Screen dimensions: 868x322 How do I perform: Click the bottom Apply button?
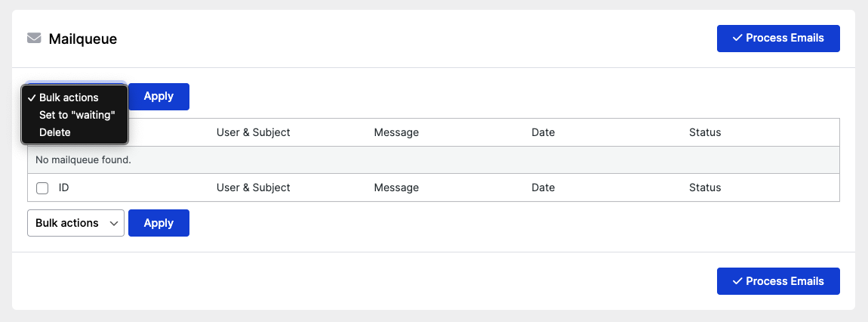(x=159, y=223)
